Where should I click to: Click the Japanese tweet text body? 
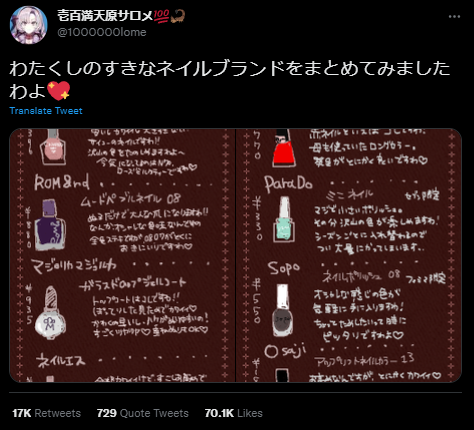pyautogui.click(x=230, y=79)
